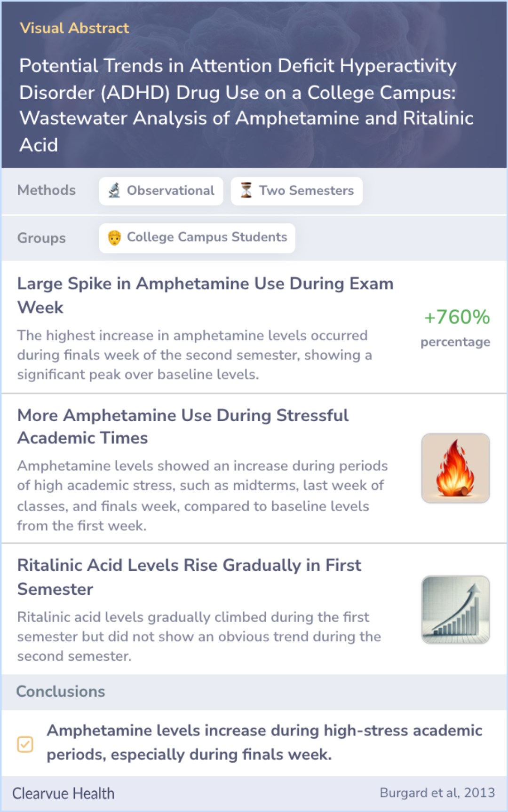Select the Observational method tag

(x=161, y=191)
